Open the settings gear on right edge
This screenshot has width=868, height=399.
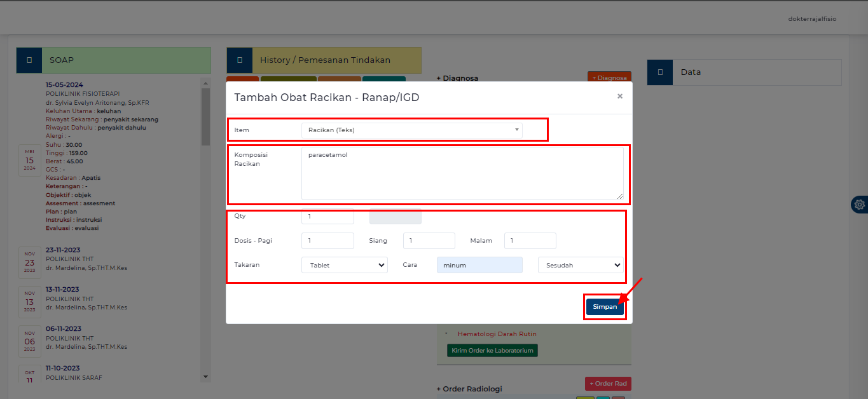pyautogui.click(x=859, y=205)
